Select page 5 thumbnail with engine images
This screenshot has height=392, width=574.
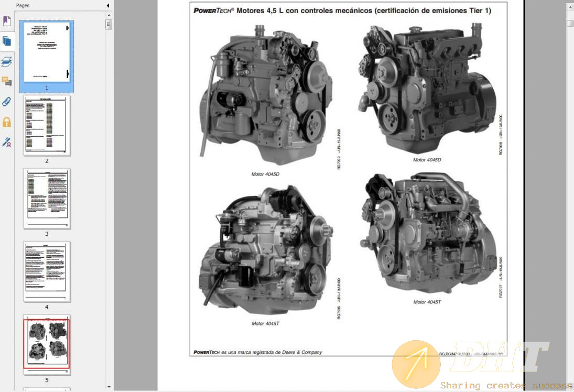coord(47,344)
